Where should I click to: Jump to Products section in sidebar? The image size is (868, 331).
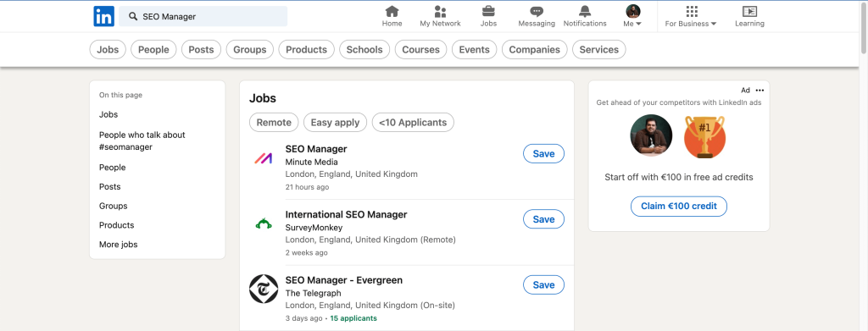(x=116, y=225)
